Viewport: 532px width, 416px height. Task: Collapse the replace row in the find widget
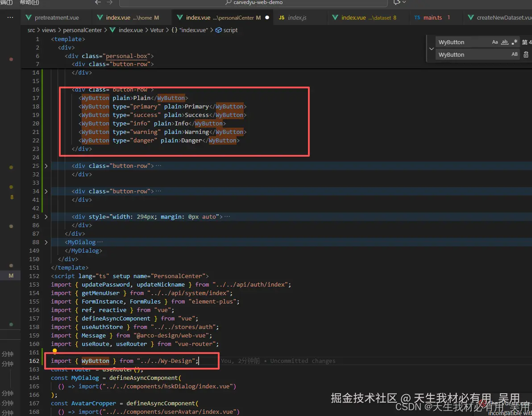click(431, 49)
